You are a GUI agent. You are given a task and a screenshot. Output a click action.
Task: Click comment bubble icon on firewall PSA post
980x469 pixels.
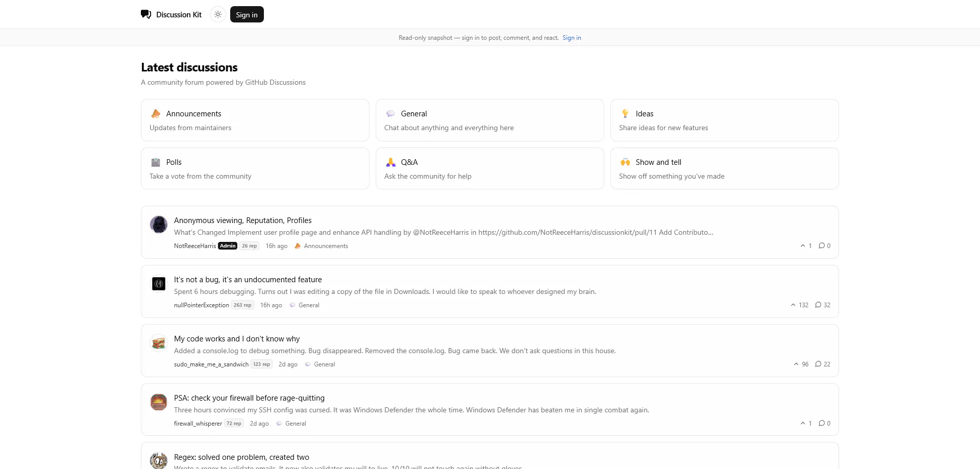(821, 424)
